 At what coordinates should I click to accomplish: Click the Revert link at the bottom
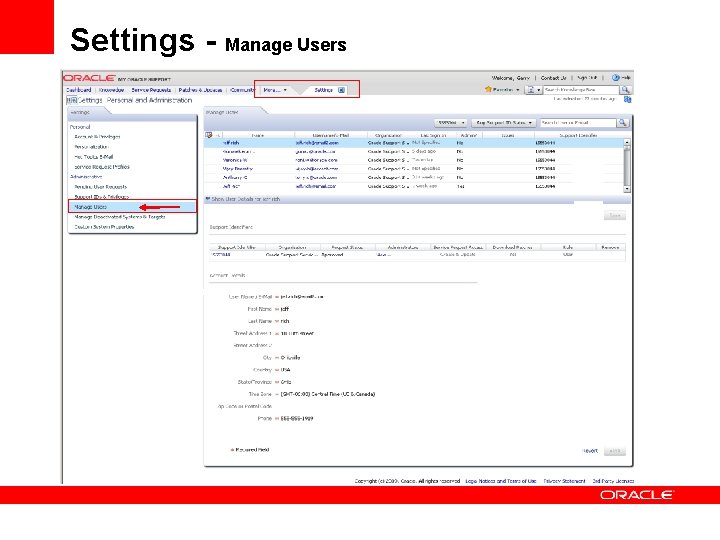(590, 451)
